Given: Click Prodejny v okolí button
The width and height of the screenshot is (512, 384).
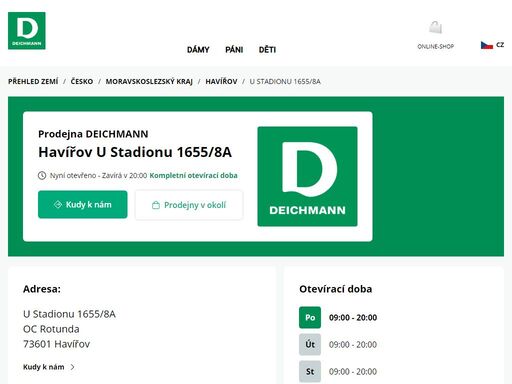Looking at the screenshot, I should [x=189, y=205].
